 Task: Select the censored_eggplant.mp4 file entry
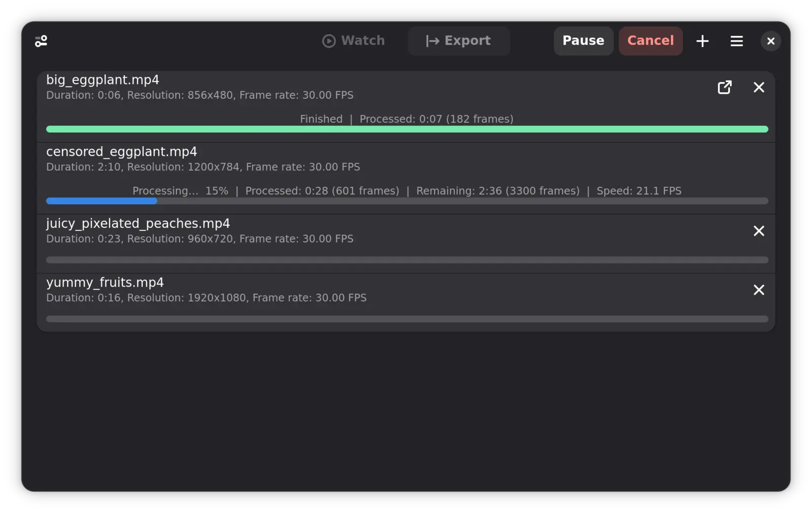[x=122, y=152]
